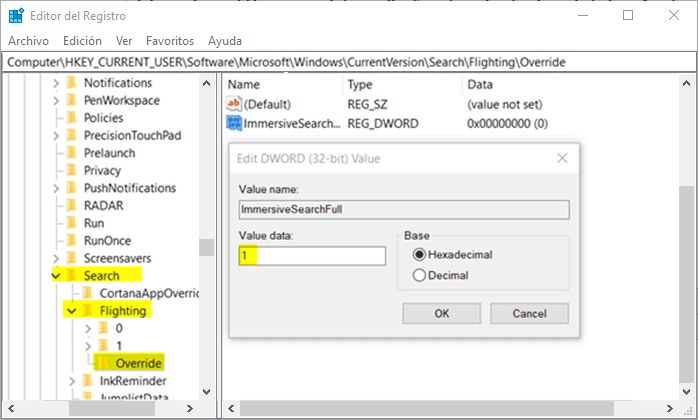Click the REG_DWORD type cell

tap(383, 123)
